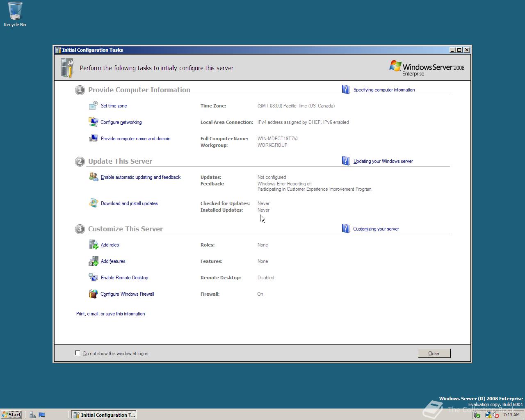Viewport: 525px width, 420px height.
Task: Click the Set time zone clock icon
Action: pyautogui.click(x=94, y=105)
